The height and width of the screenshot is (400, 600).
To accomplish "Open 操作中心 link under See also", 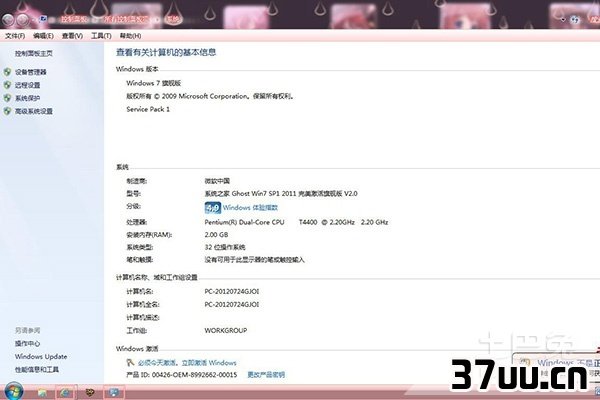I will [27, 343].
